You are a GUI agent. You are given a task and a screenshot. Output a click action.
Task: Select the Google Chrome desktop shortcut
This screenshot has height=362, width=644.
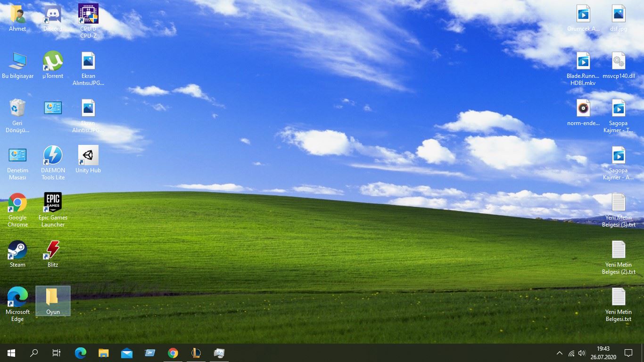point(17,210)
